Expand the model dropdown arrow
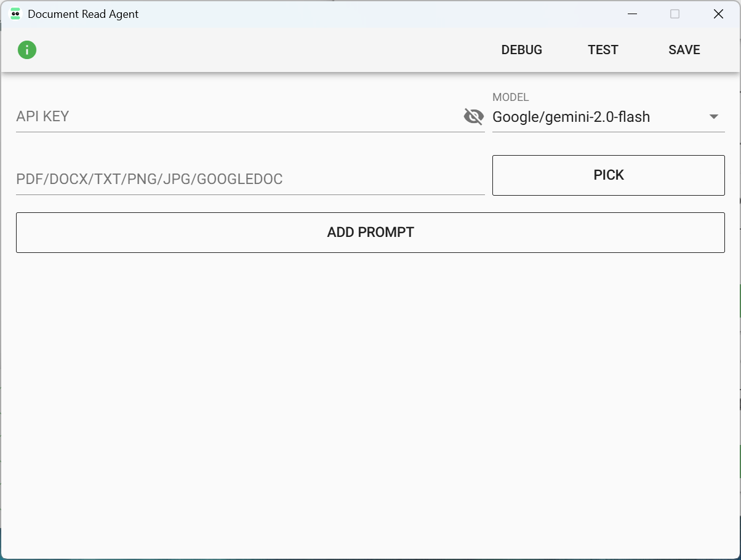741x560 pixels. tap(714, 117)
